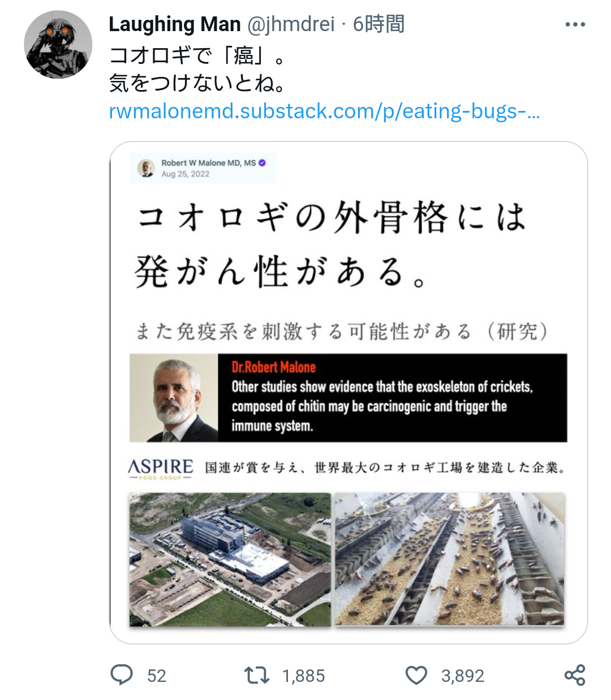Click the ASPIRE Food Group logo
Image resolution: width=611 pixels, height=700 pixels.
point(161,469)
